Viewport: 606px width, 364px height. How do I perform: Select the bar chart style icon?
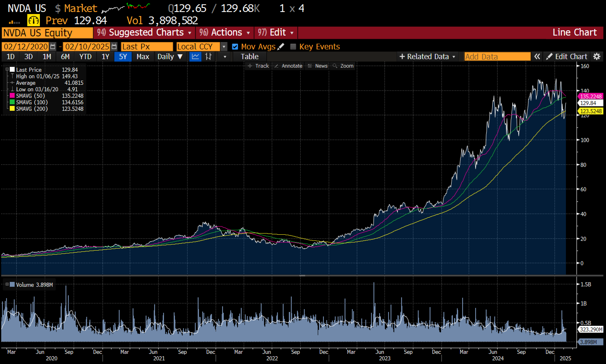click(208, 57)
